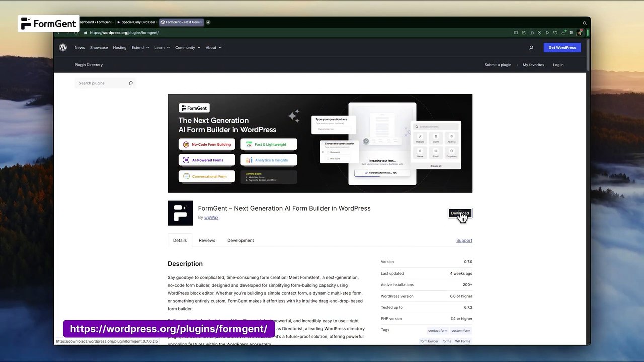644x362 pixels.
Task: Click the profile avatar in browser toolbar
Action: tap(579, 33)
